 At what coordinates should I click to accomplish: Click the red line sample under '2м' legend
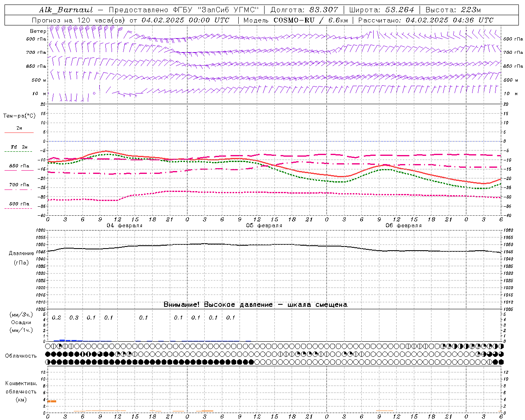pos(19,132)
